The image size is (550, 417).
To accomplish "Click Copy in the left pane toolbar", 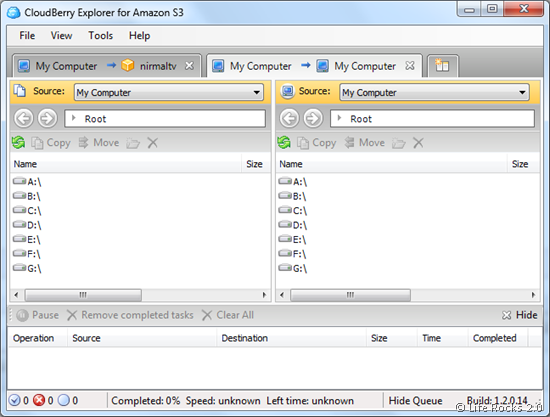I will [51, 143].
